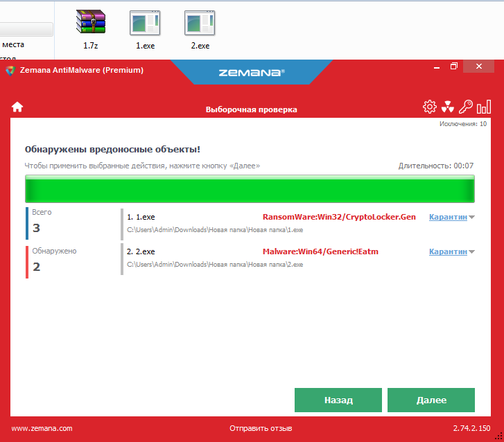504x442 pixels.
Task: Click the Обнаружено detected count 2
Action: point(36,267)
